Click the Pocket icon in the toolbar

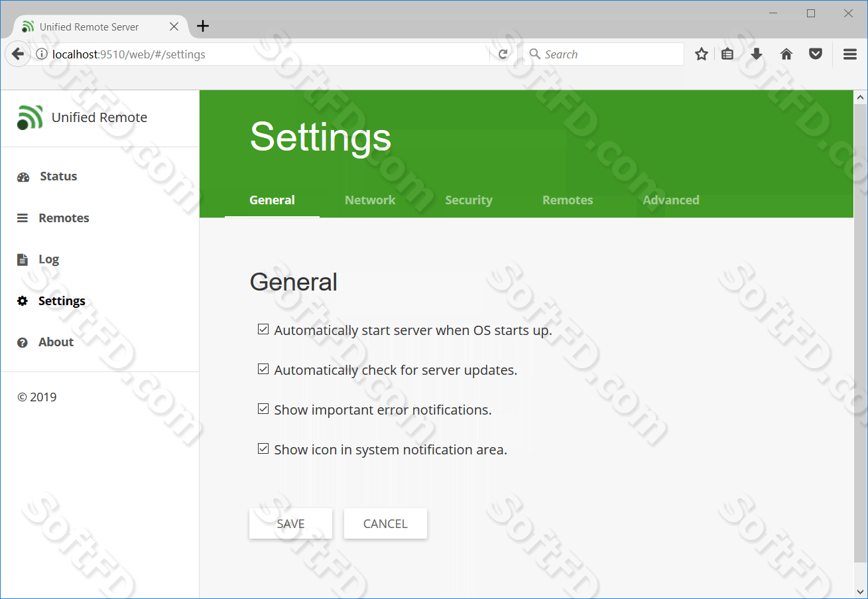point(816,54)
